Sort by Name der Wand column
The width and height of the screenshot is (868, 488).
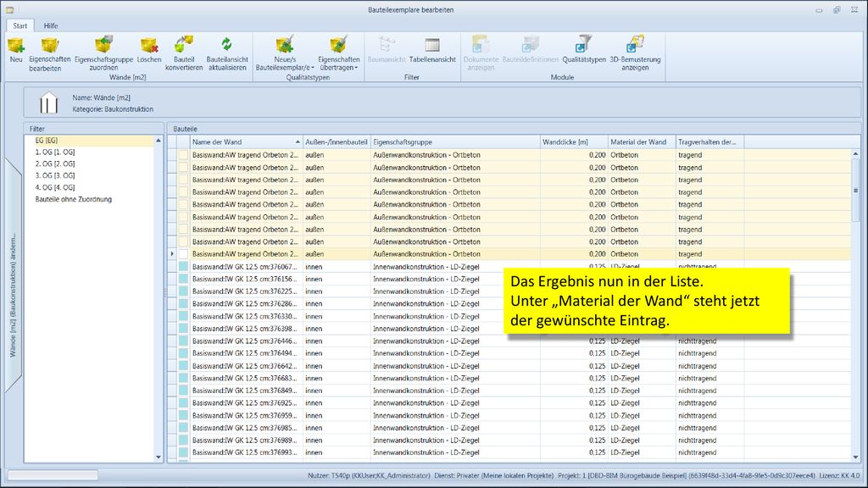[x=247, y=142]
